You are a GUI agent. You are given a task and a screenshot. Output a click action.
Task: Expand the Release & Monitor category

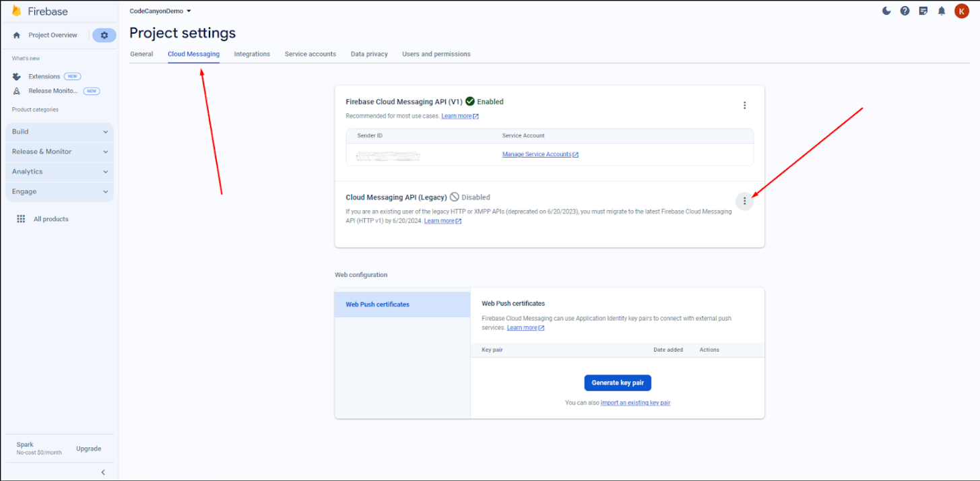59,152
